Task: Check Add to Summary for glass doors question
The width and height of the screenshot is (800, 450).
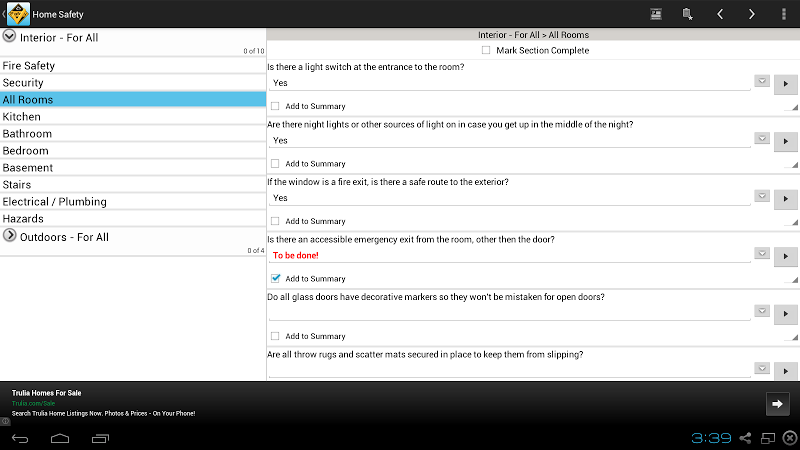Action: coord(275,336)
